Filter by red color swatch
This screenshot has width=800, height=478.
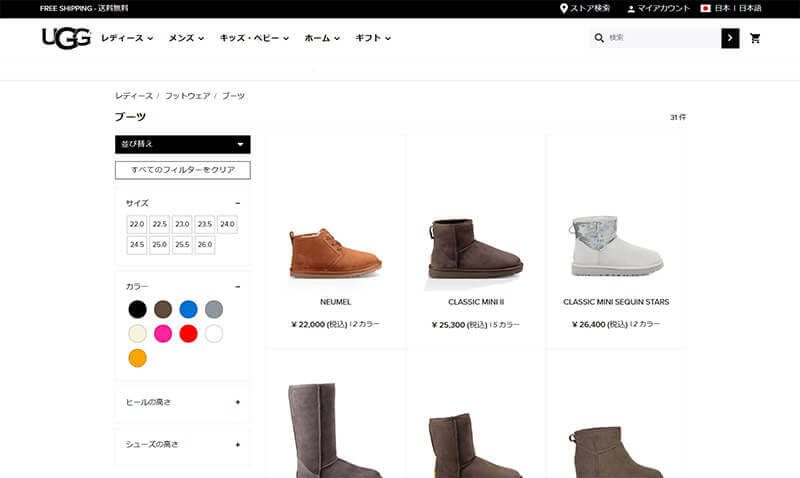[188, 334]
